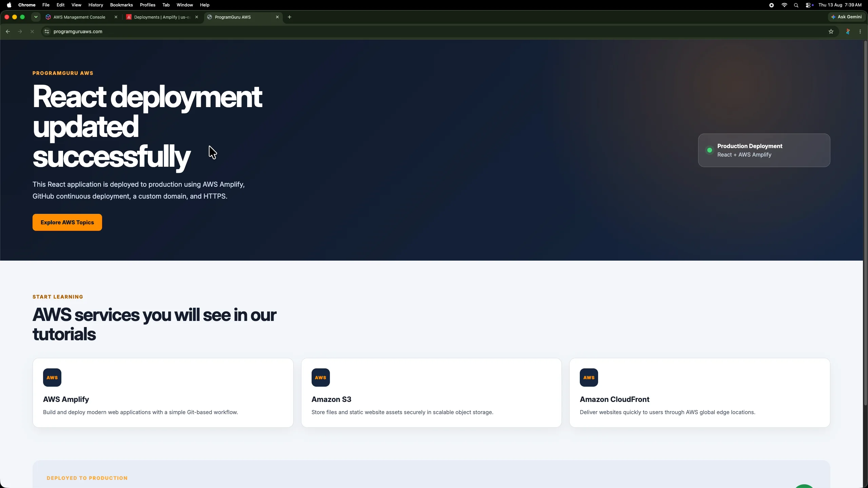Stop loading the page
868x488 pixels.
(32, 32)
